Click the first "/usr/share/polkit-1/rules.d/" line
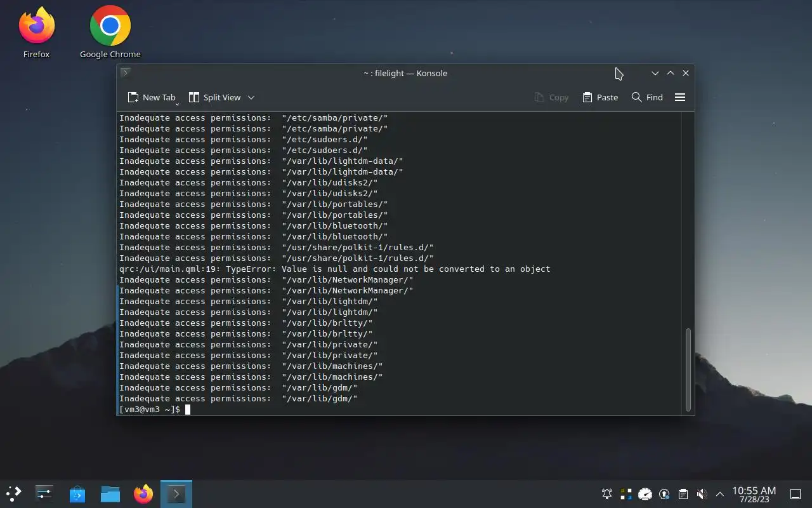The image size is (812, 508). pos(277,248)
